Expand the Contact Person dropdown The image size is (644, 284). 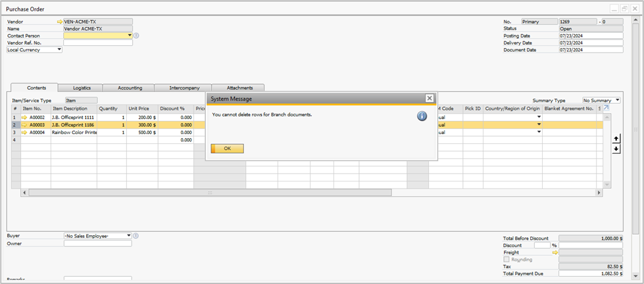tap(130, 35)
